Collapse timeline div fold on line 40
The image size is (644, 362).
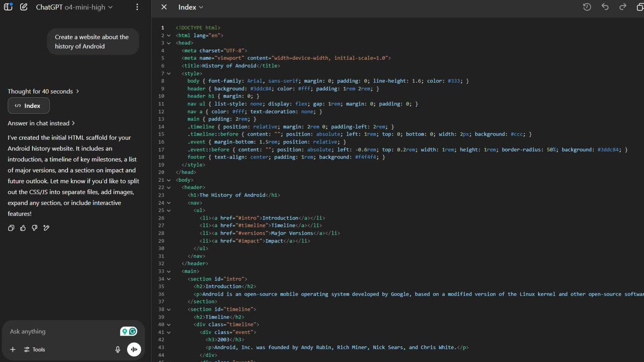(x=169, y=325)
